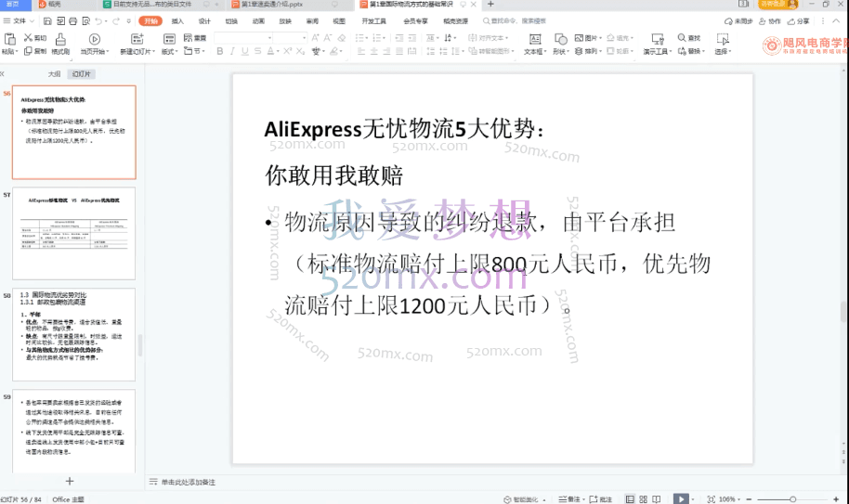Click the text highlight color button
This screenshot has height=504, width=849.
pyautogui.click(x=333, y=51)
